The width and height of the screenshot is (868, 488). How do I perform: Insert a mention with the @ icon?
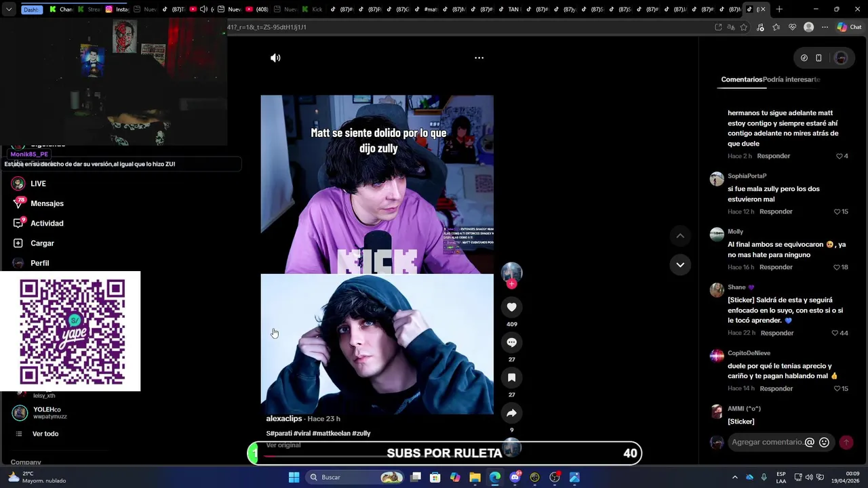[x=809, y=442]
